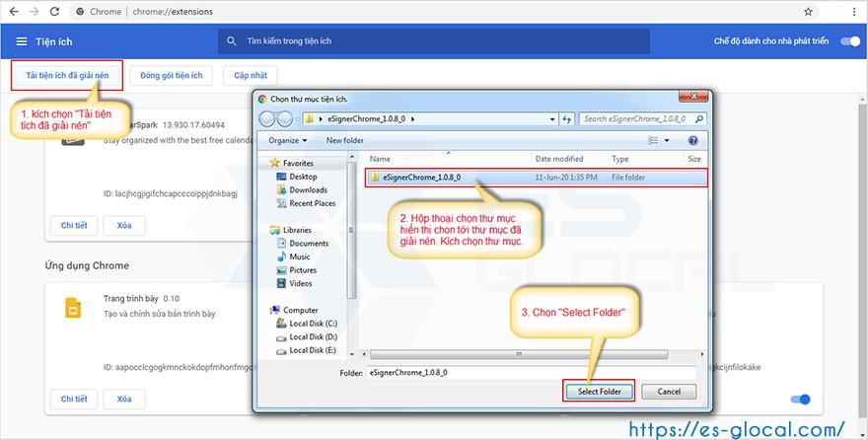The image size is (868, 440).
Task: Click the arrow after eSignerChrome_1.0.8_0 in the path
Action: [412, 118]
